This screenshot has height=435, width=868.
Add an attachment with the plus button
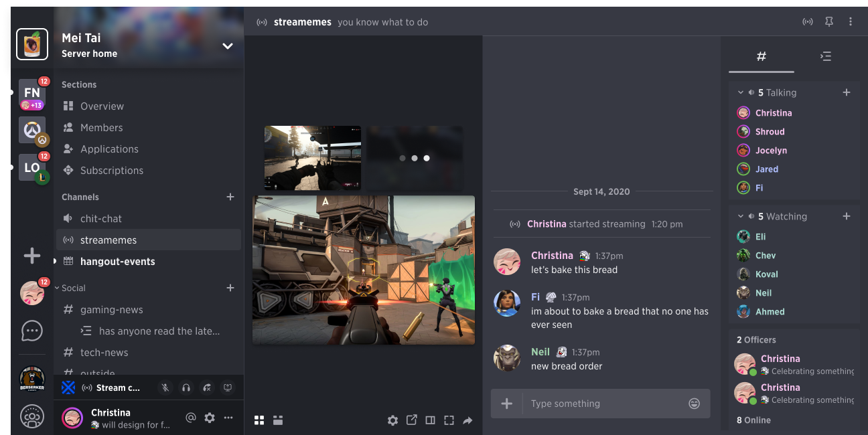pyautogui.click(x=507, y=404)
